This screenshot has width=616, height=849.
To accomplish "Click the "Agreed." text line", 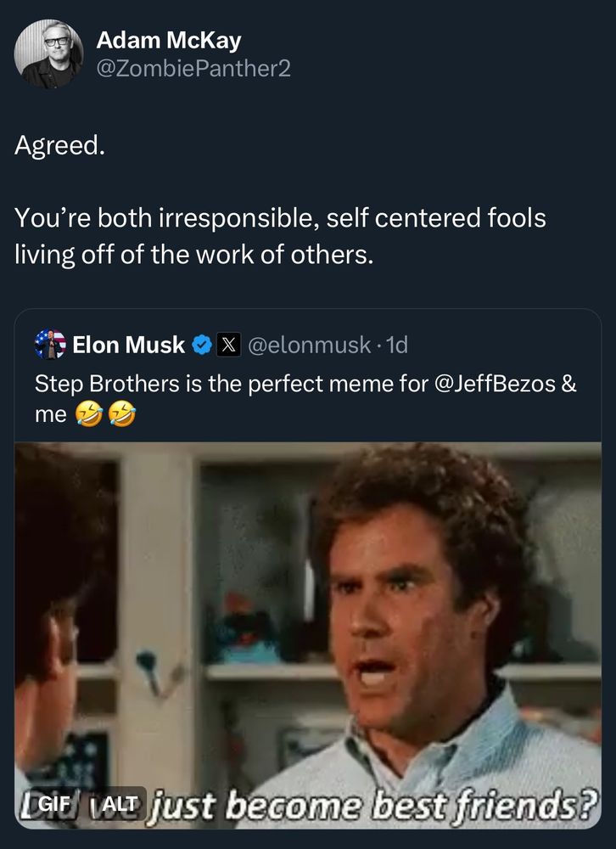I will 60,146.
